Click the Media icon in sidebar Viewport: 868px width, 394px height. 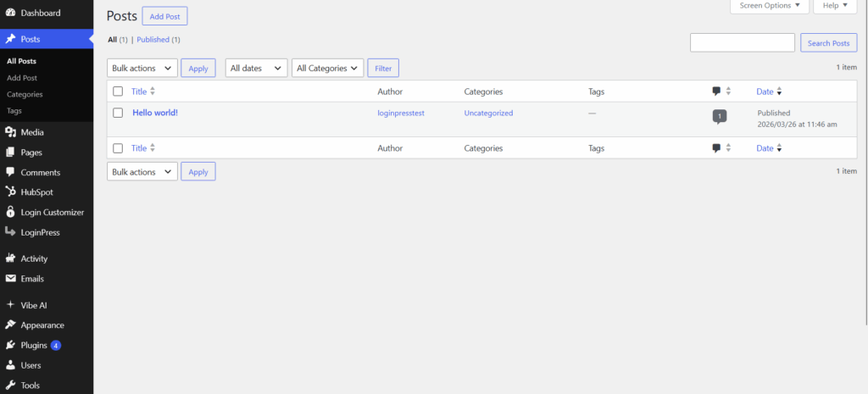coord(10,132)
